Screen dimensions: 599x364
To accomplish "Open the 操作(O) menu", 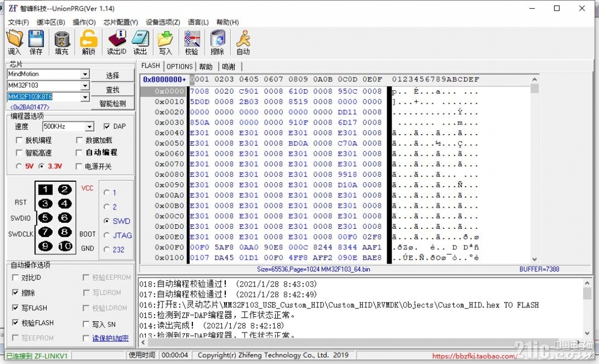I will click(x=84, y=22).
